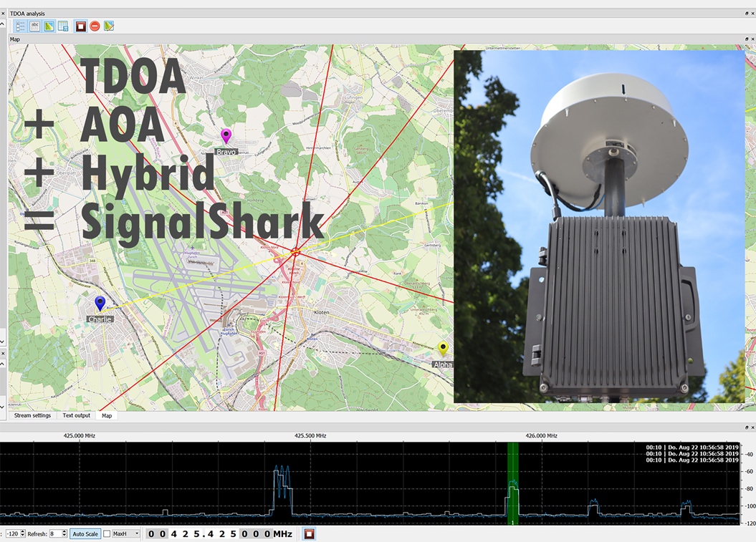The height and width of the screenshot is (542, 756).
Task: Click the table save toolbar icon
Action: [x=63, y=26]
